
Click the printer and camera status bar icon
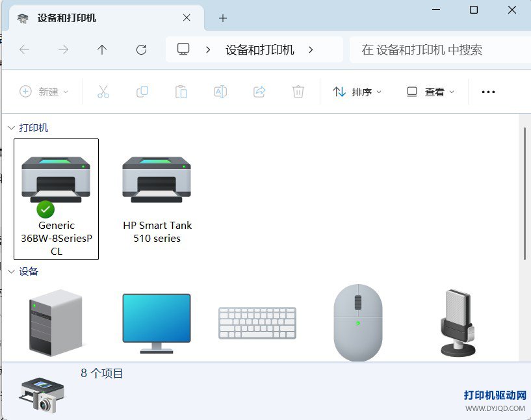[x=42, y=395]
